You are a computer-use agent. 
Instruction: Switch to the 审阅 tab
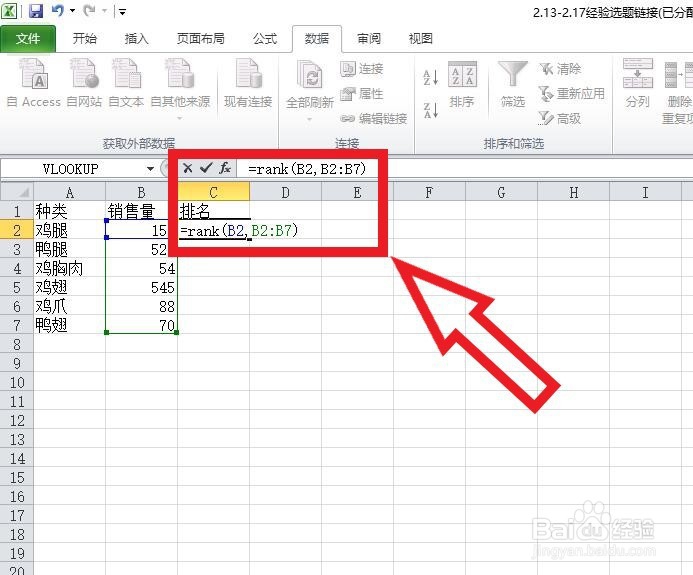(x=369, y=39)
